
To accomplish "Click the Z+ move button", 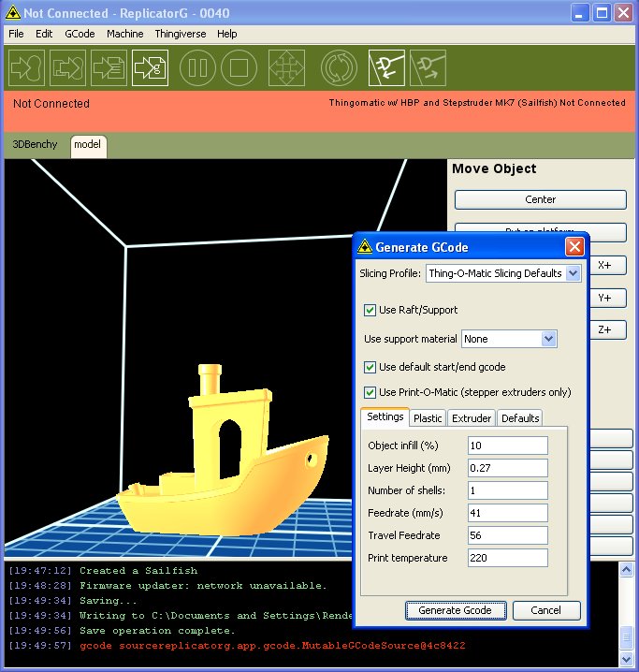I will 606,330.
